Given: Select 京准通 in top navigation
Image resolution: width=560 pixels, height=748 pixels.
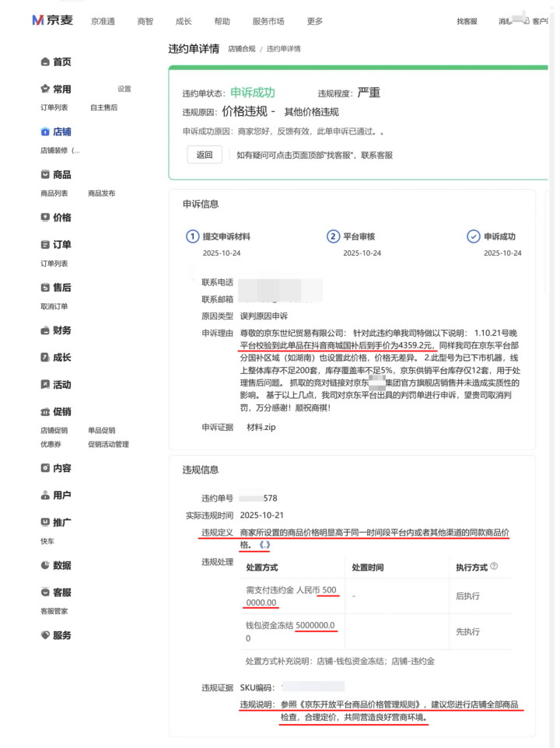Looking at the screenshot, I should point(103,21).
